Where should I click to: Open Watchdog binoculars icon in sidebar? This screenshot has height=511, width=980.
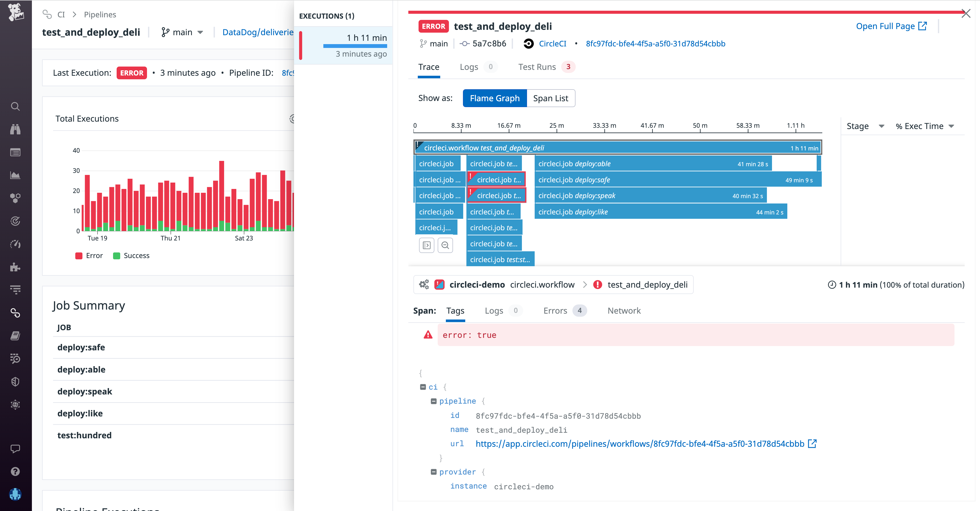pyautogui.click(x=15, y=129)
